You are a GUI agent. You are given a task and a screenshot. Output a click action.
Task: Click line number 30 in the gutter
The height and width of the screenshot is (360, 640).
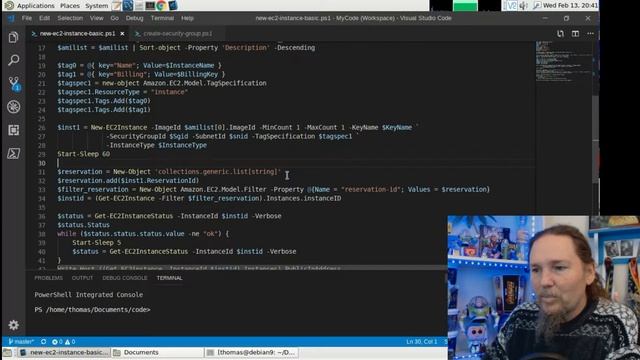tap(42, 163)
